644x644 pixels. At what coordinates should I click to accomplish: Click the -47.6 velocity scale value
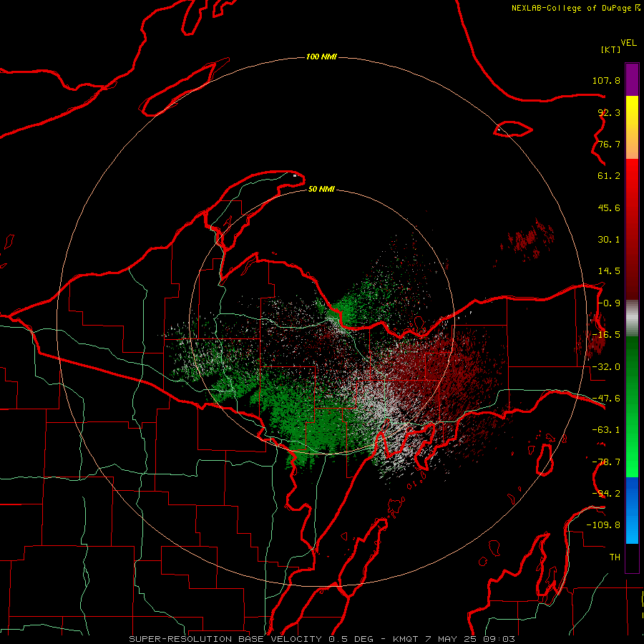[x=606, y=399]
